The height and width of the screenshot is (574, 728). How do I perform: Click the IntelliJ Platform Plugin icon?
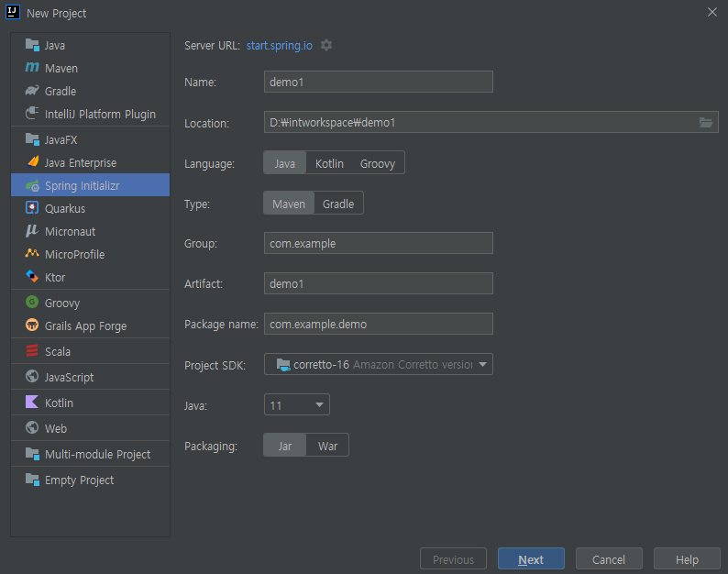click(x=32, y=114)
